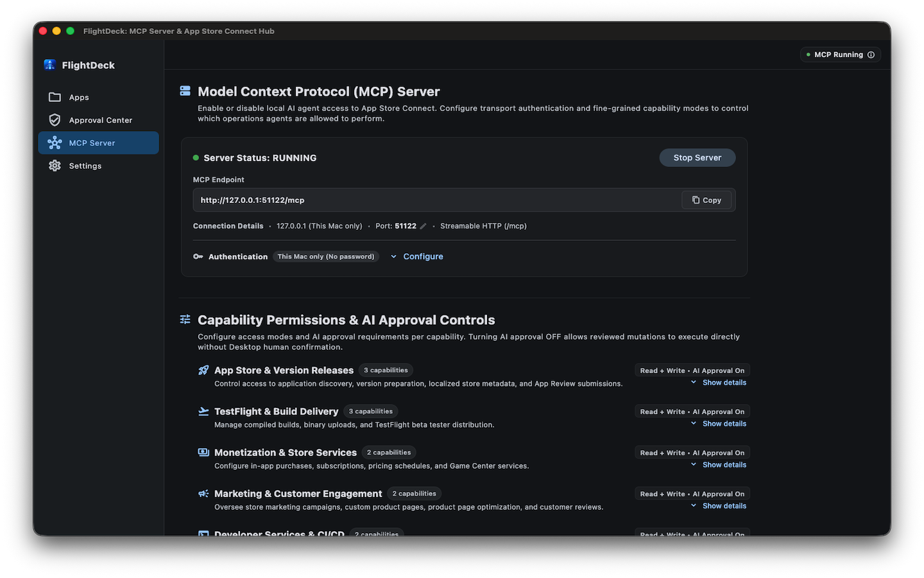Show details for Marketing & Customer Engagement
924x578 pixels.
click(719, 506)
